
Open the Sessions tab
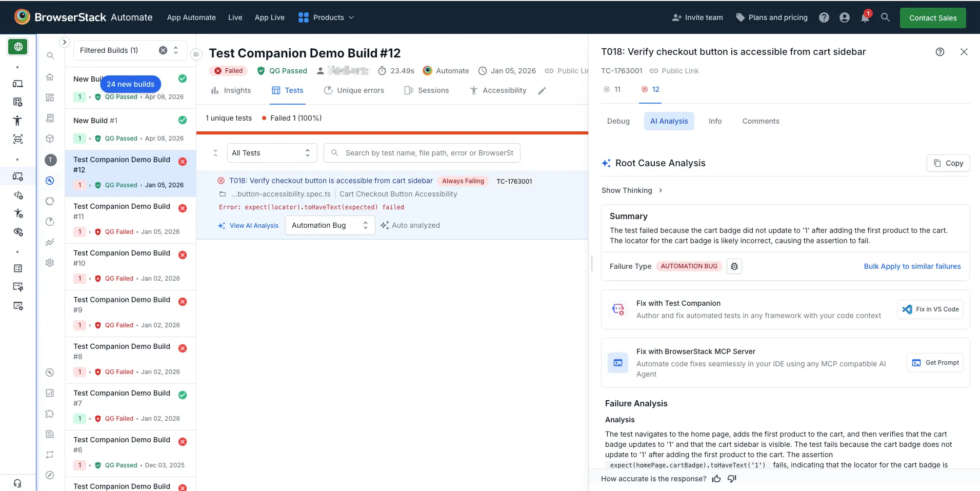[x=427, y=90]
